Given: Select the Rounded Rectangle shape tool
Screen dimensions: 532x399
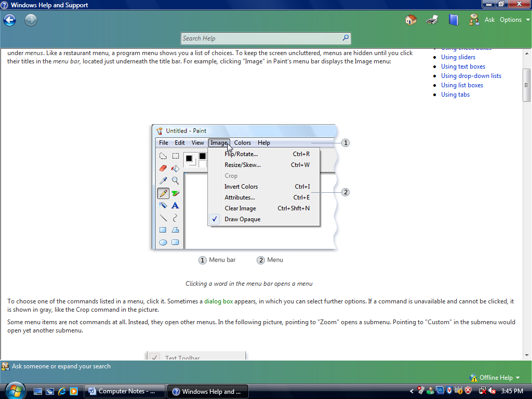Looking at the screenshot, I should pos(176,242).
